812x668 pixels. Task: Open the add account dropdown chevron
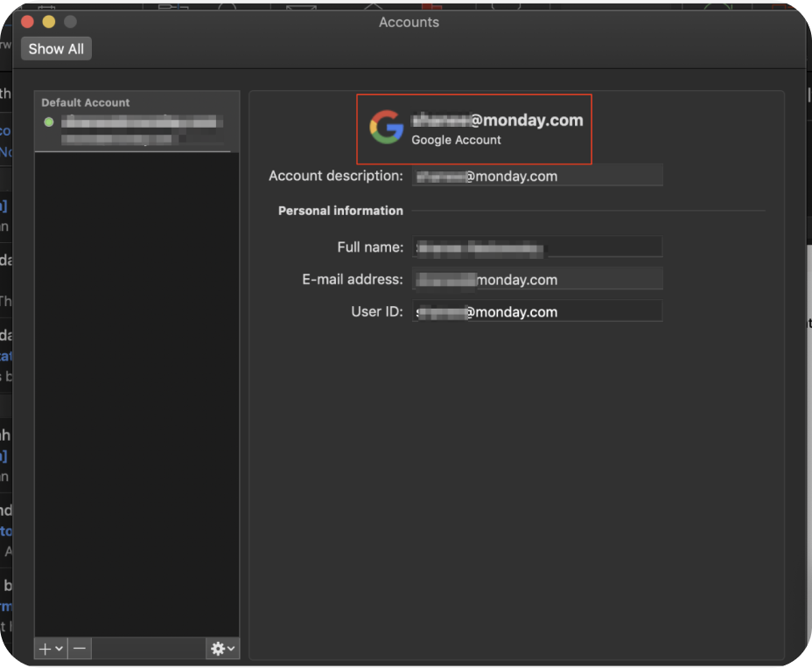coord(59,649)
